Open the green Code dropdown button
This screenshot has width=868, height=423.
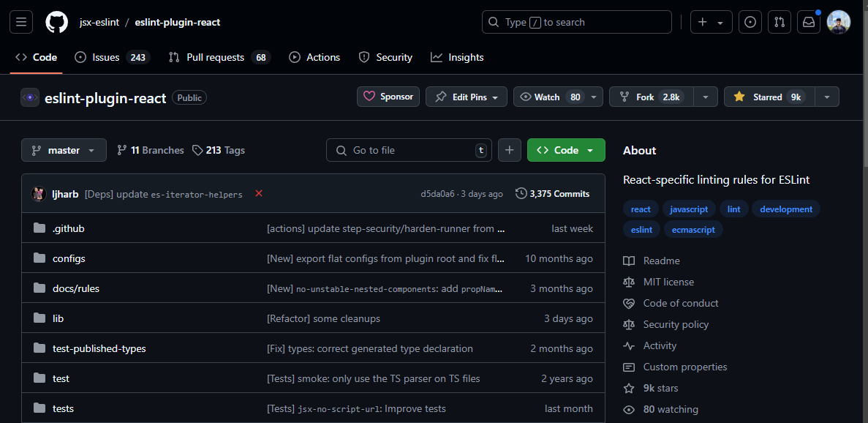coord(566,150)
